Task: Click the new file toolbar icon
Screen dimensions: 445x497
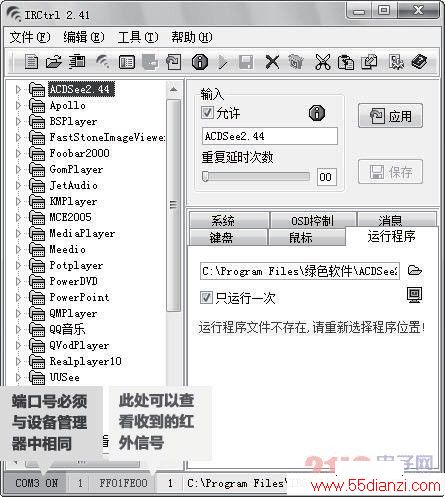Action: click(31, 62)
